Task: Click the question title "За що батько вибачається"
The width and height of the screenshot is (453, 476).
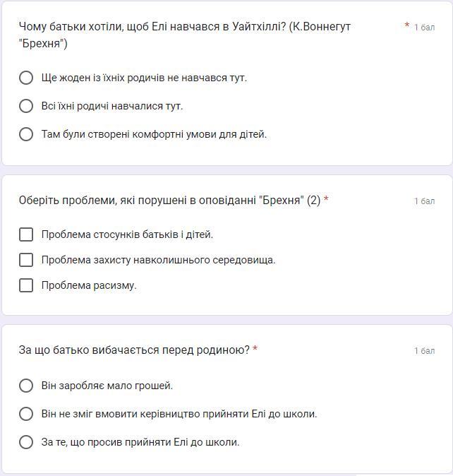Action: click(134, 350)
